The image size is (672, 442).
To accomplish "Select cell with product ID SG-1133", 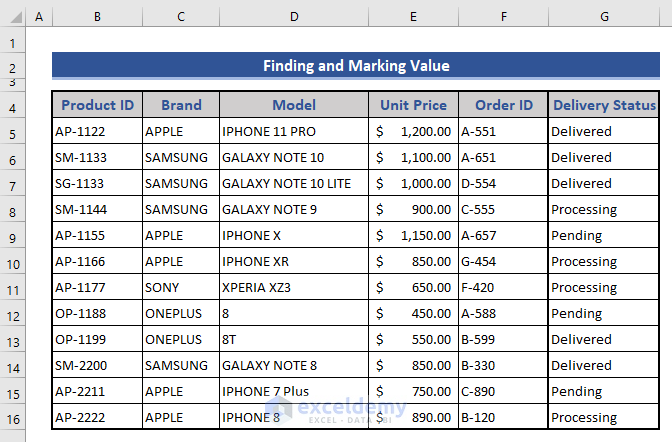I will pos(97,183).
